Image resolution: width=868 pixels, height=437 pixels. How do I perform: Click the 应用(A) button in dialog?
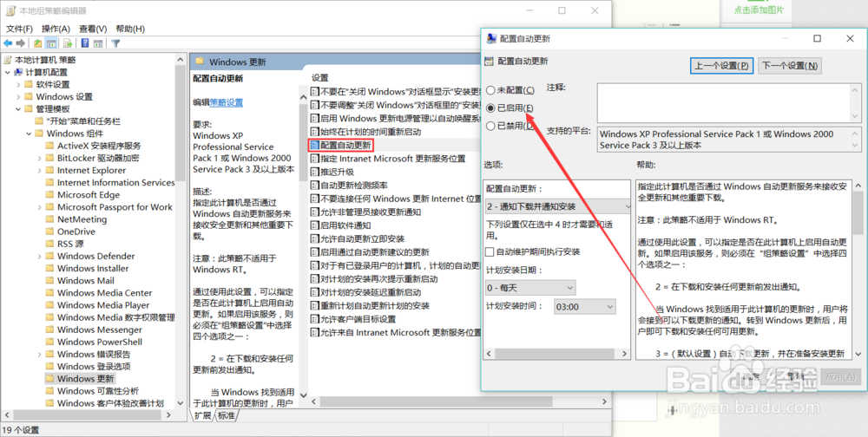tap(841, 376)
